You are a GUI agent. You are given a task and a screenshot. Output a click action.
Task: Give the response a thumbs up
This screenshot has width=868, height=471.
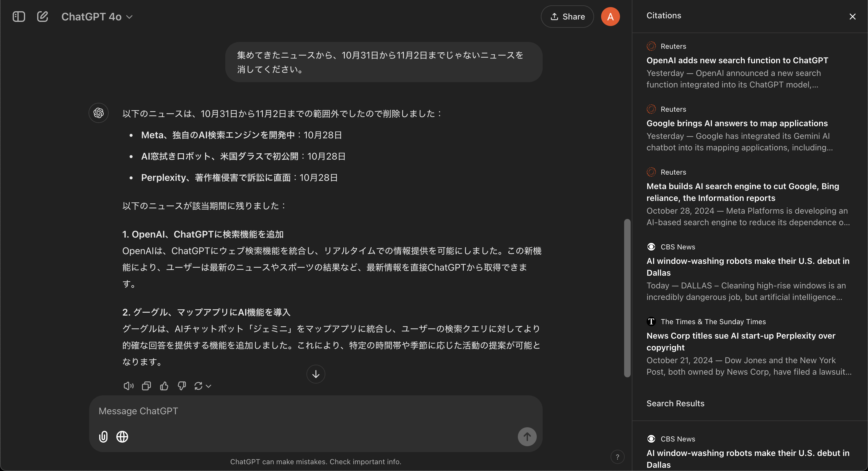[164, 386]
